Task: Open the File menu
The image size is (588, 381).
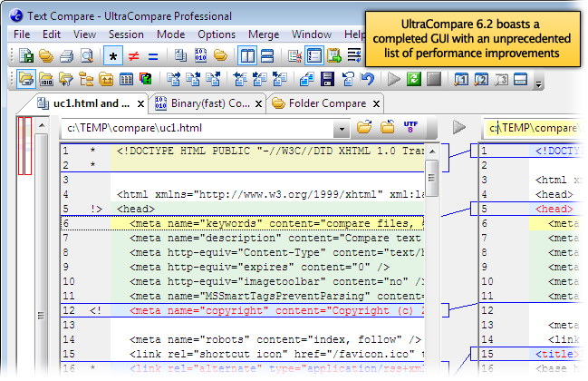Action: pyautogui.click(x=22, y=34)
